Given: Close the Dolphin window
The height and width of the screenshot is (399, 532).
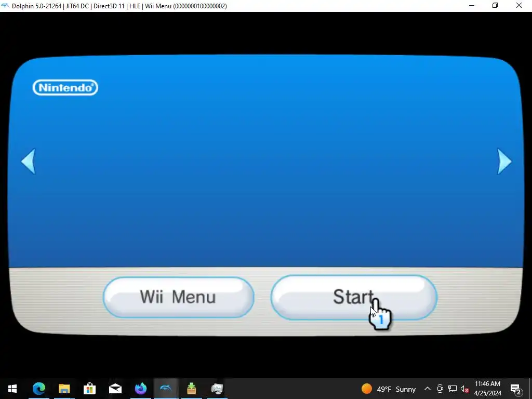Looking at the screenshot, I should pyautogui.click(x=519, y=6).
